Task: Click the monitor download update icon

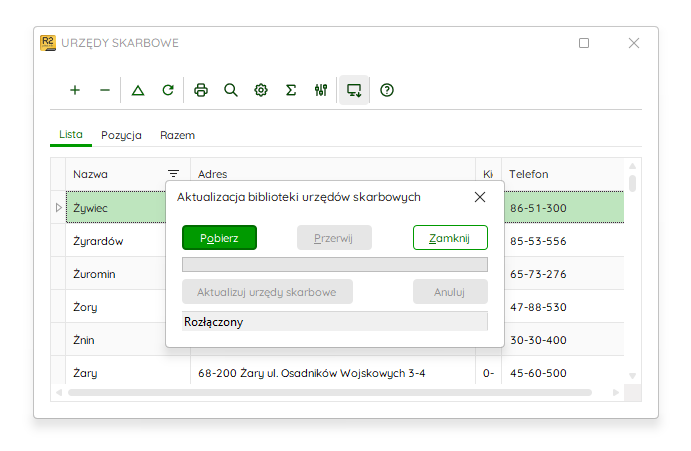Action: click(354, 90)
